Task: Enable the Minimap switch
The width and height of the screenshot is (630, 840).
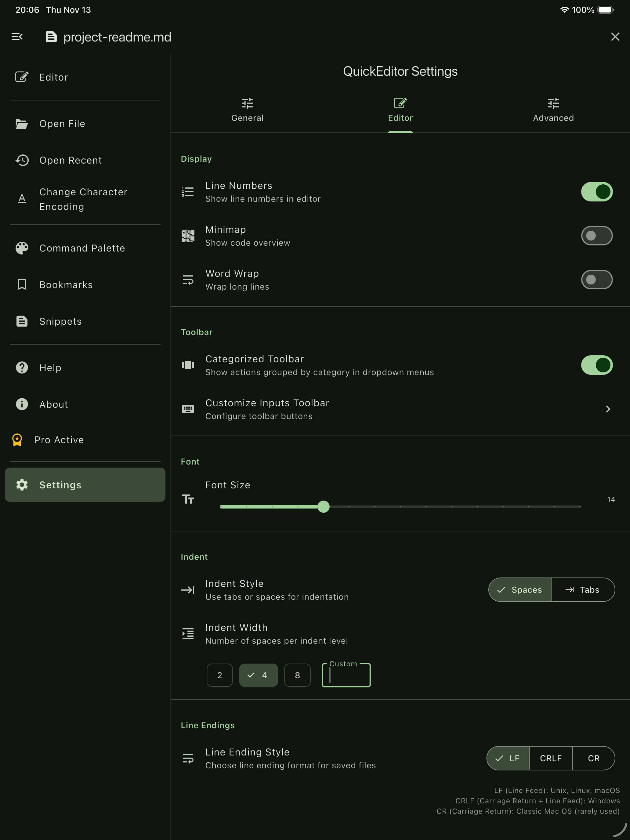Action: [x=596, y=236]
